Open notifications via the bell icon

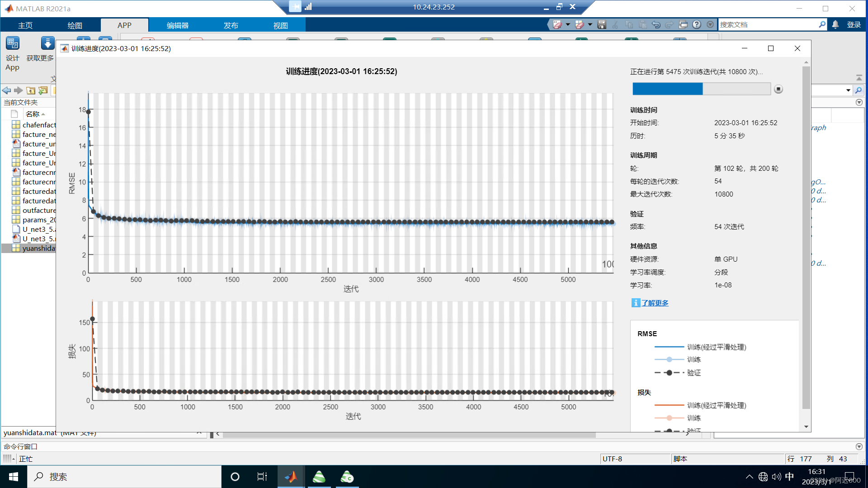click(x=835, y=24)
